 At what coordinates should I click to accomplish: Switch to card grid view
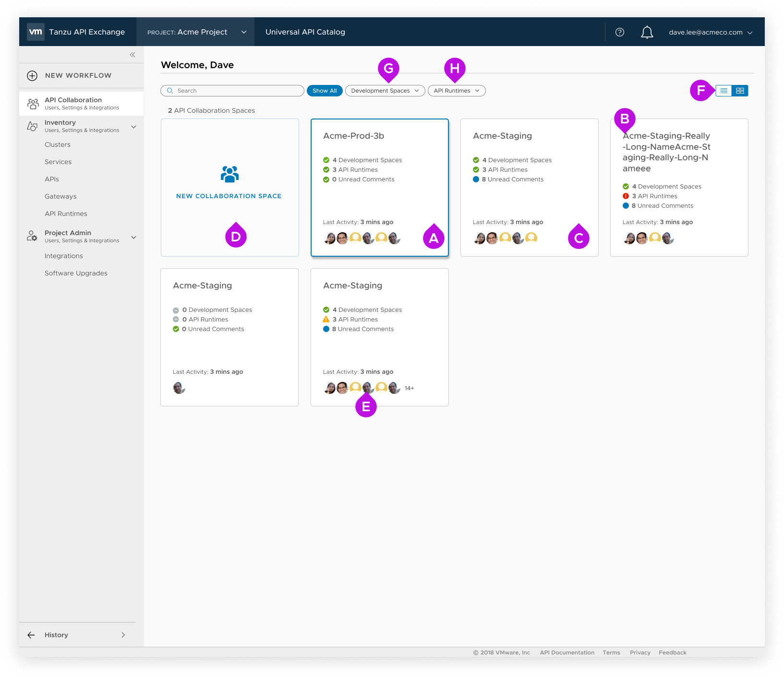click(740, 91)
